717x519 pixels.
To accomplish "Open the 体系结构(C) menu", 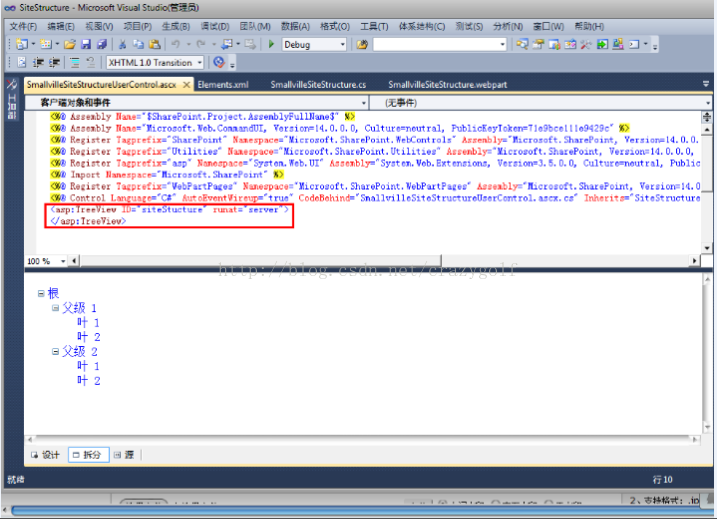I will click(x=422, y=27).
